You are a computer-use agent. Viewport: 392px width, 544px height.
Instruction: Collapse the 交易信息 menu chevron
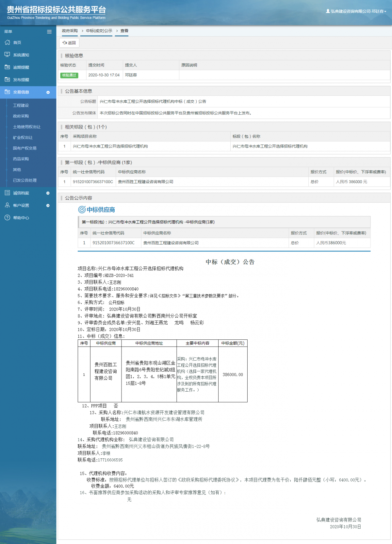tap(48, 92)
